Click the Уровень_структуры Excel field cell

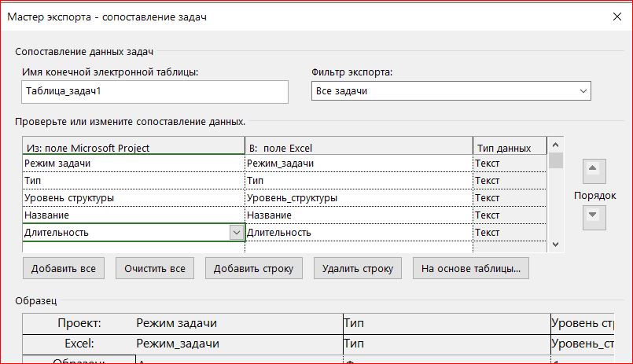pyautogui.click(x=358, y=198)
